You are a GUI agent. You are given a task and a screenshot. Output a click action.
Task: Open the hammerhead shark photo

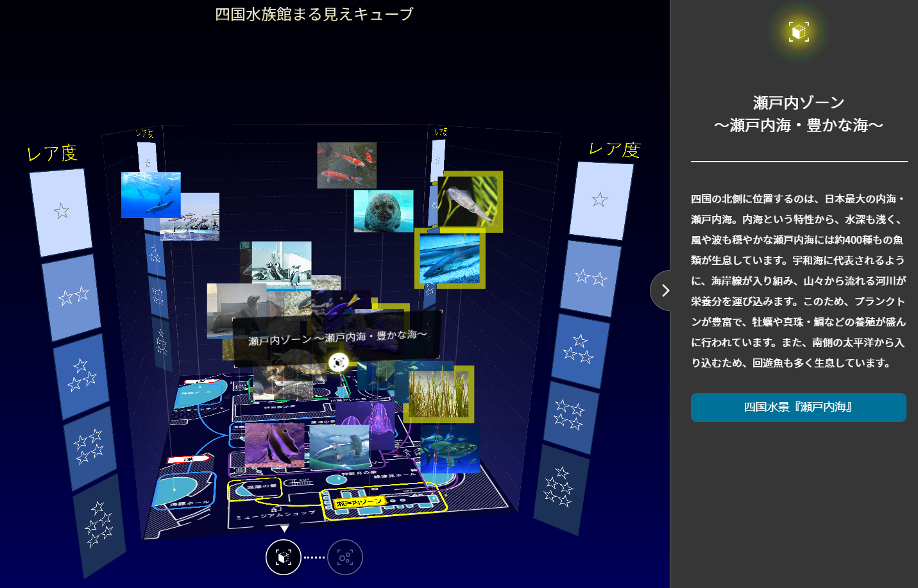coord(340,447)
